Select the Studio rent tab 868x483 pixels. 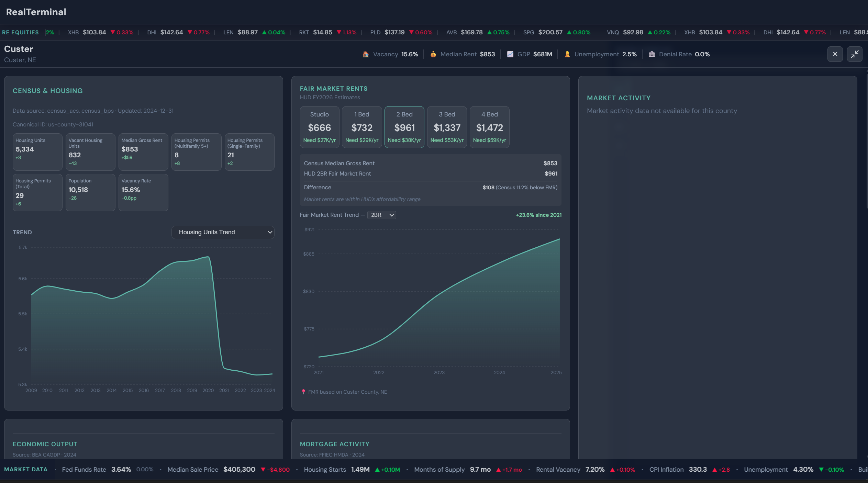tap(319, 127)
